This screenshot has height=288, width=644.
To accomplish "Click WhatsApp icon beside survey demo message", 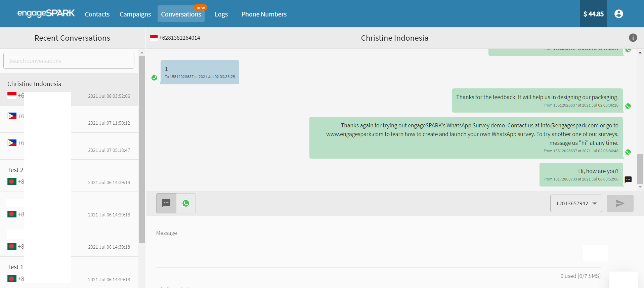I will [628, 152].
